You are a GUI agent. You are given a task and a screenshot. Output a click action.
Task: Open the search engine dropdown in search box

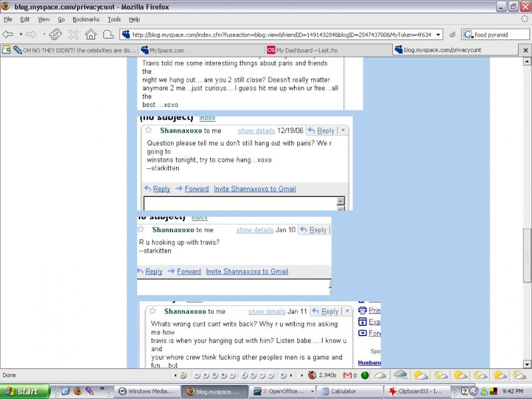(469, 35)
